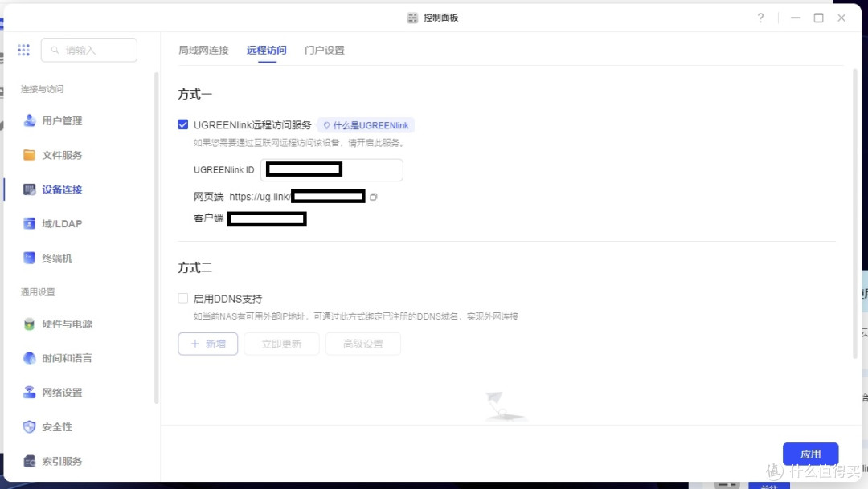
Task: Click the 应用 apply button
Action: (x=810, y=454)
